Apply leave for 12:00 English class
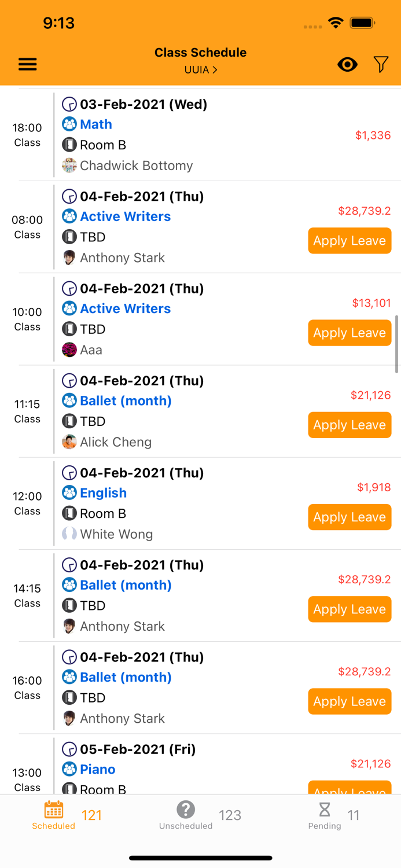The image size is (401, 868). click(350, 517)
